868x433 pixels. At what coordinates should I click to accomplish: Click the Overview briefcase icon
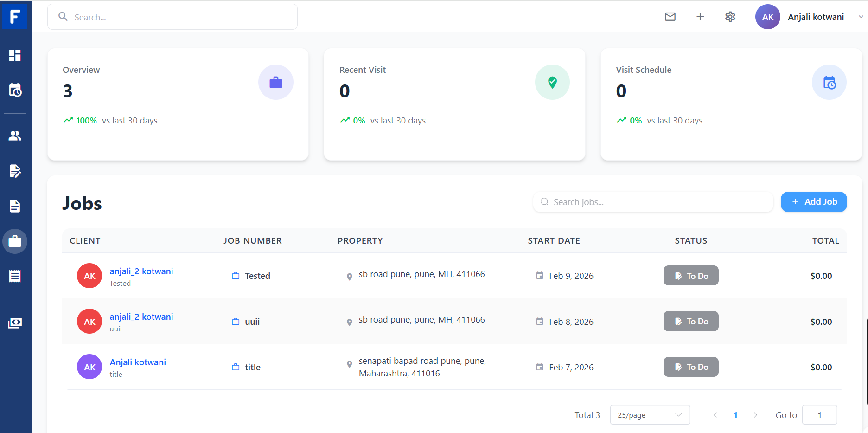pyautogui.click(x=276, y=82)
